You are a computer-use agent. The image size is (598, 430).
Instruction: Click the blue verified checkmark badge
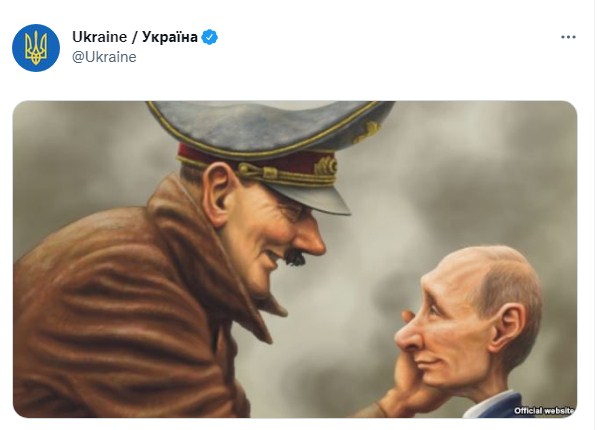point(209,37)
